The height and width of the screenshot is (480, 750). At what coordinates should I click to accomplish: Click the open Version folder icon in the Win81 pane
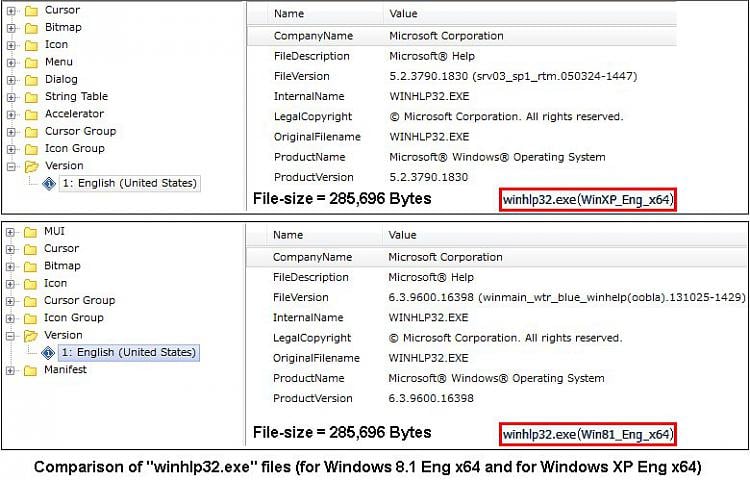pos(31,336)
